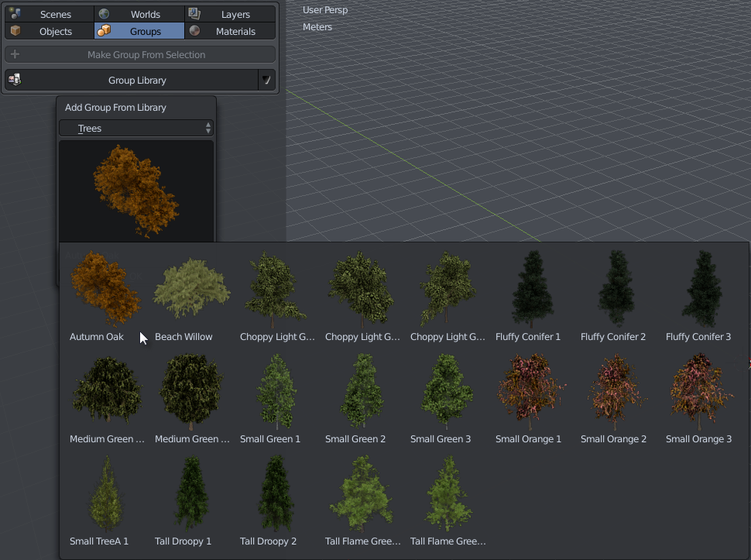Select the Autumn Oak tree thumbnail
Viewport: 751px width, 560px height.
pos(105,288)
